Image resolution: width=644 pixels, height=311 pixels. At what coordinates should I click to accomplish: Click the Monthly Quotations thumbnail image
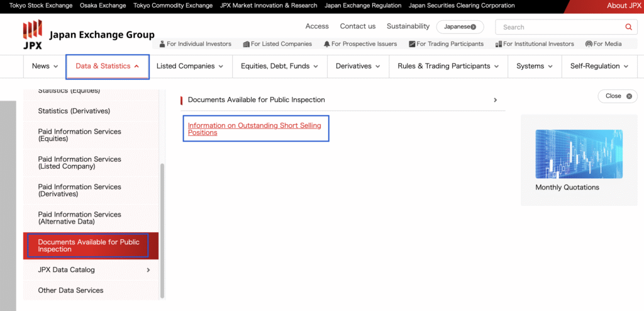tap(579, 154)
